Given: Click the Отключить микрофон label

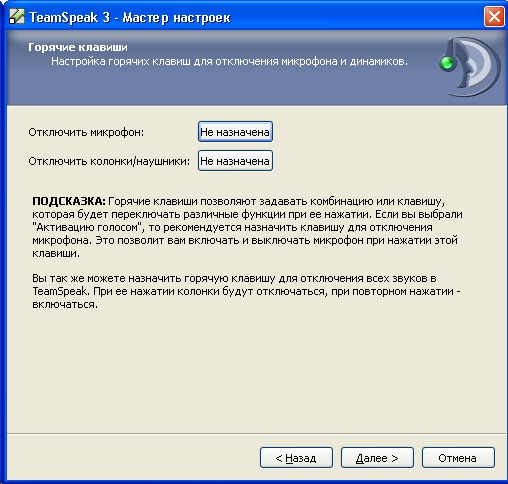Looking at the screenshot, I should tap(86, 132).
